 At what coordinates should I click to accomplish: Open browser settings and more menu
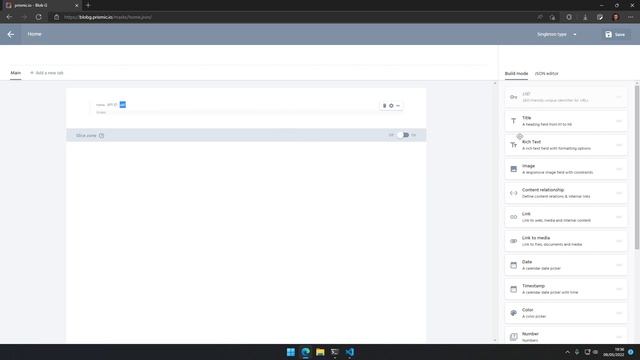631,17
